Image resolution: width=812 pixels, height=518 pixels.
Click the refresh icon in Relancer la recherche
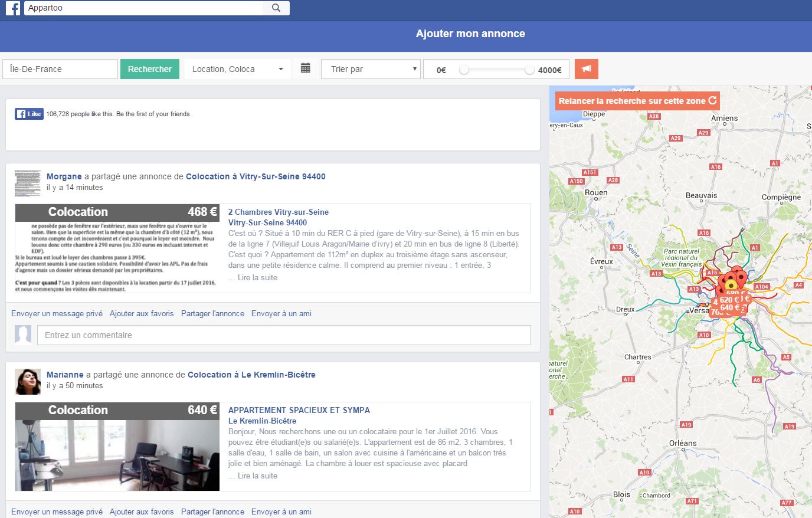[712, 100]
